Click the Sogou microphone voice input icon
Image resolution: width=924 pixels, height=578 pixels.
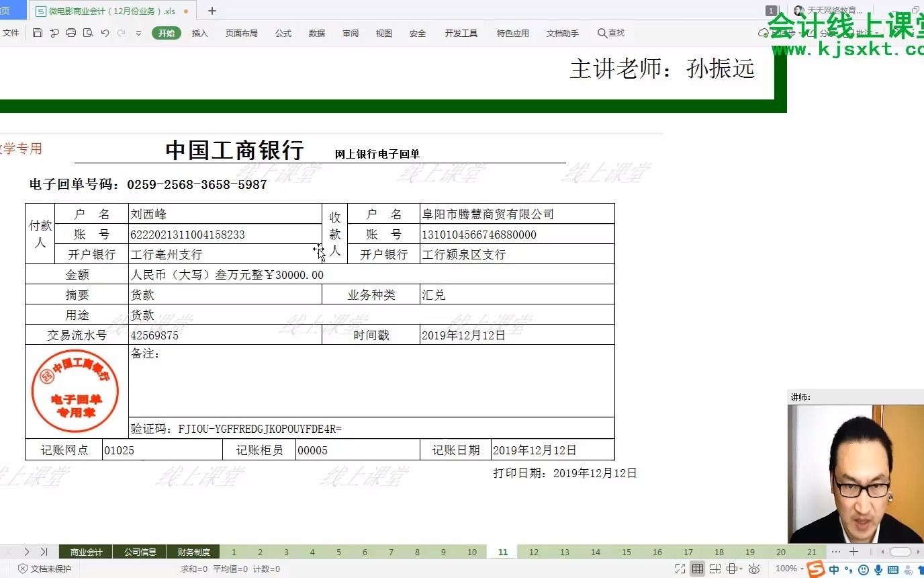[x=878, y=570]
